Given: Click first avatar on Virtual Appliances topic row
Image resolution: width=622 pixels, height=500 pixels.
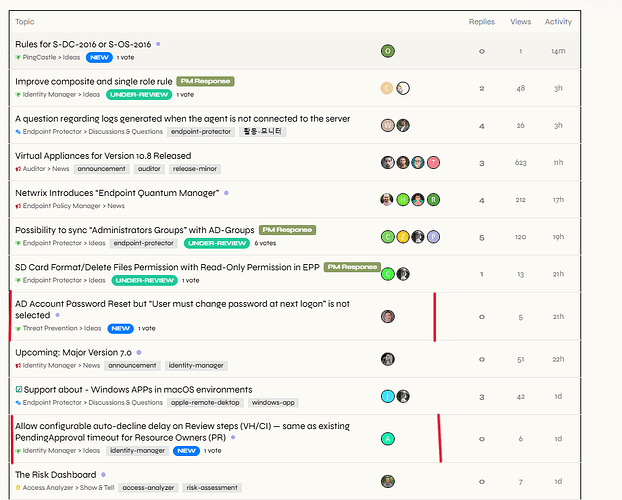Looking at the screenshot, I should coord(388,162).
